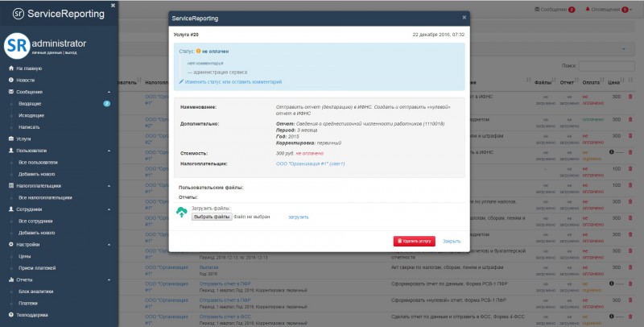Image resolution: width=644 pixels, height=327 pixels.
Task: Delete the row Сформировать «нулевой» отчет
Action: tap(630, 300)
